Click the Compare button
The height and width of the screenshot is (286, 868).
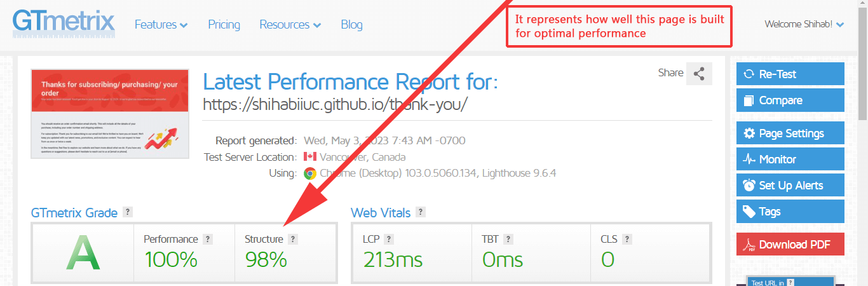[790, 100]
